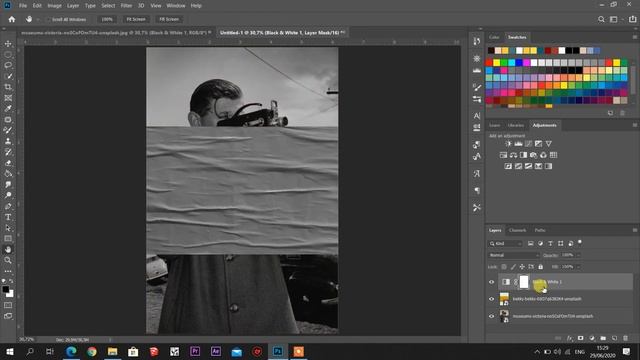This screenshot has height=360, width=640.
Task: Toggle layer filtering on/off switch
Action: 580,242
